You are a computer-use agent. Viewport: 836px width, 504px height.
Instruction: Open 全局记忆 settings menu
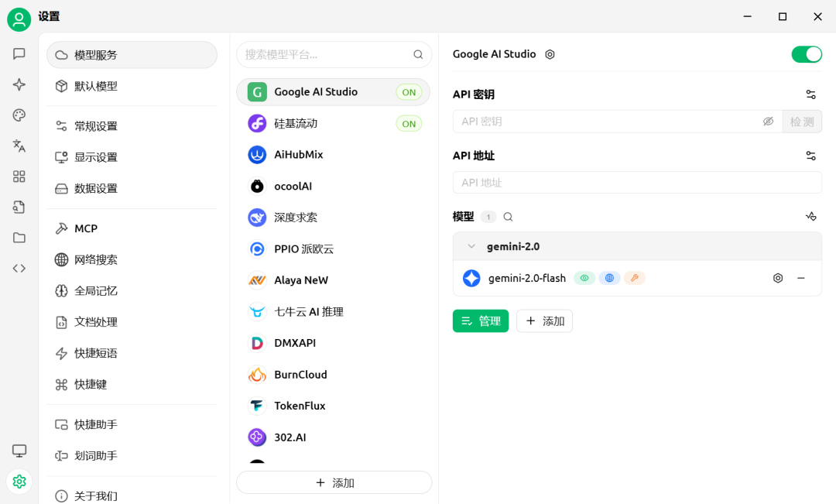pos(132,290)
